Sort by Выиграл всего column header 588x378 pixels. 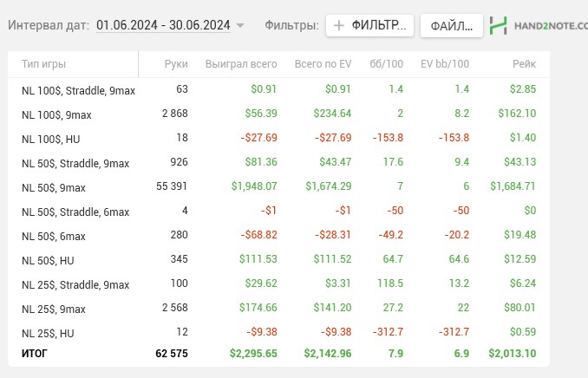point(241,64)
